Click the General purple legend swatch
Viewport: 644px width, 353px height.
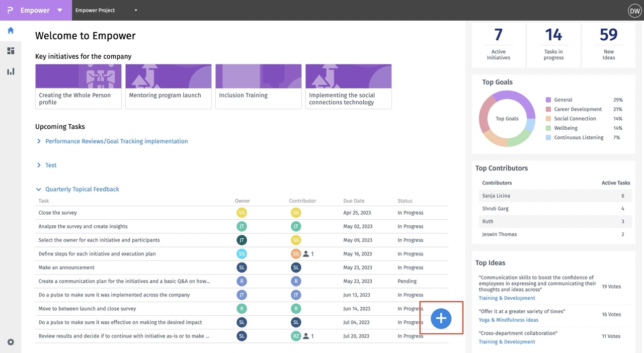(548, 100)
